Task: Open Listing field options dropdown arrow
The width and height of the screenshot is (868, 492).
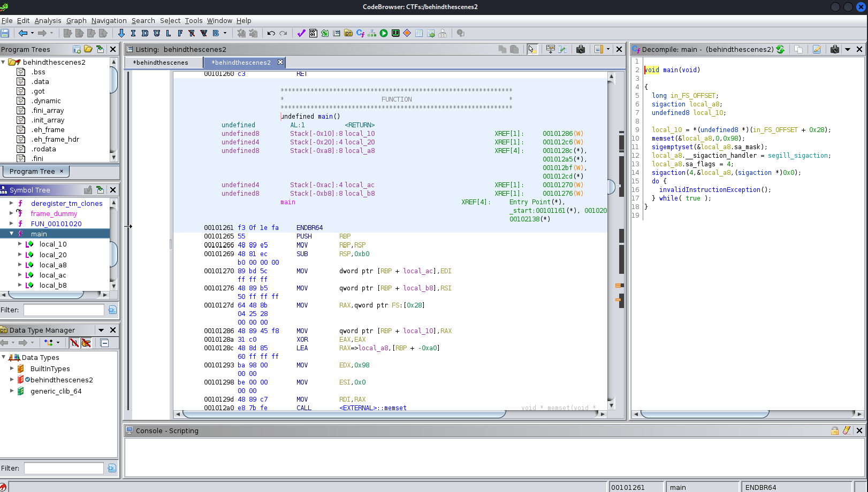Action: [608, 49]
